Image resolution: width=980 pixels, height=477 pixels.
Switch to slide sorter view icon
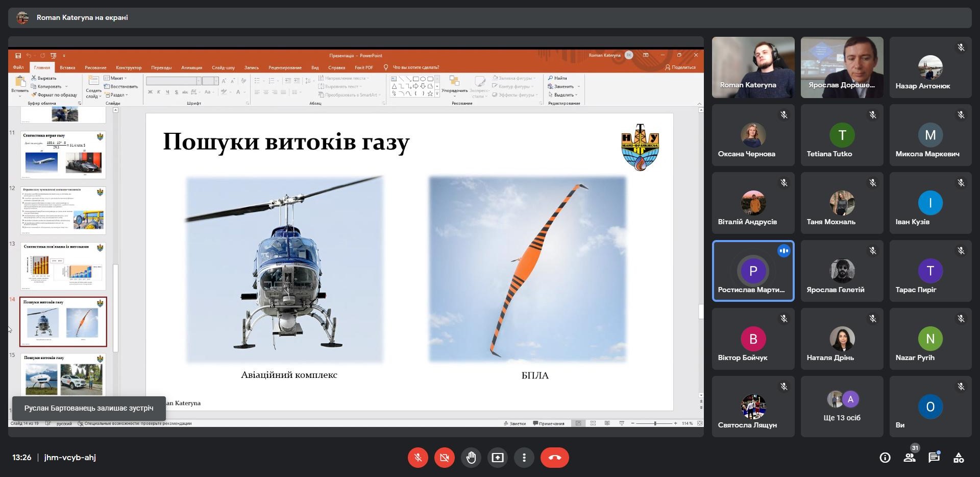(x=593, y=423)
